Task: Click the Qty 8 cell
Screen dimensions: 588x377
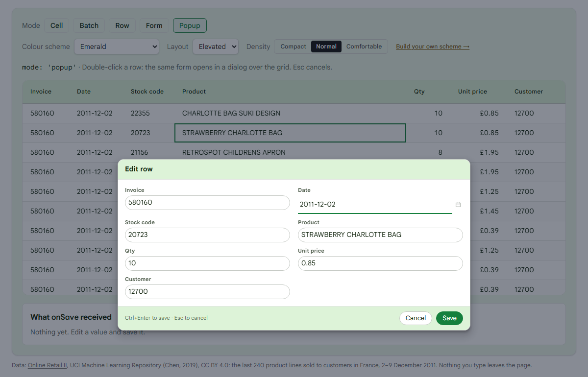Action: pos(428,152)
